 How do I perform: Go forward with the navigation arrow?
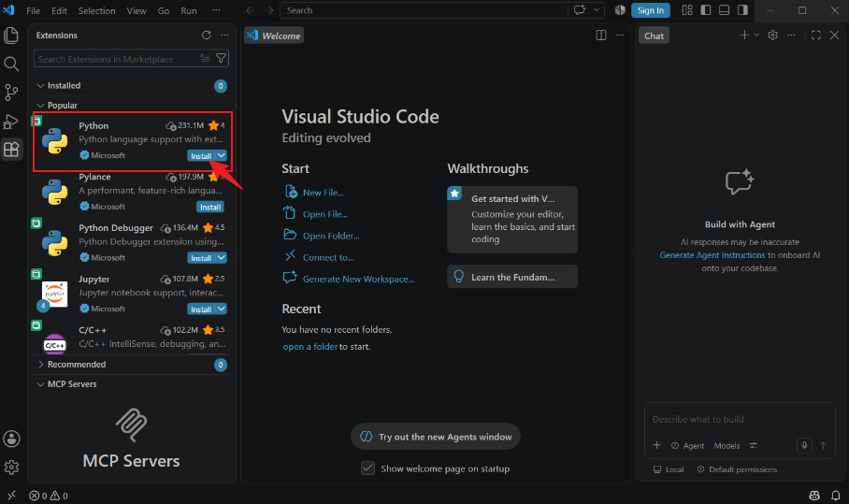(x=268, y=10)
